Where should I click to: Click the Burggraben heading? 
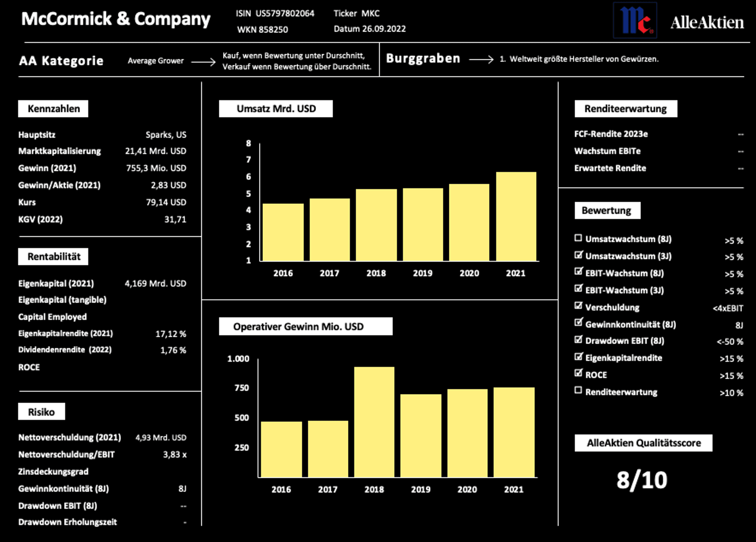[x=423, y=58]
